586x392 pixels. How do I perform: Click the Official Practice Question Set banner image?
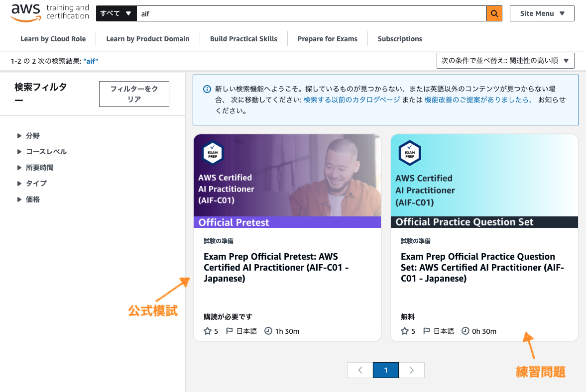pyautogui.click(x=484, y=181)
